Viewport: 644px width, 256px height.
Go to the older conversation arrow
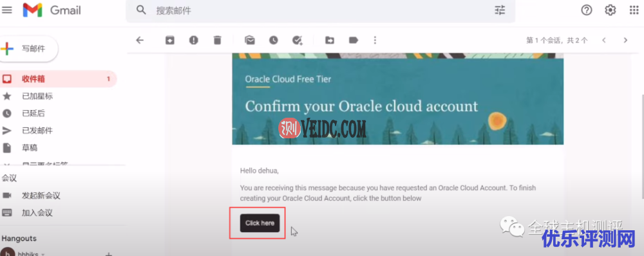[625, 41]
